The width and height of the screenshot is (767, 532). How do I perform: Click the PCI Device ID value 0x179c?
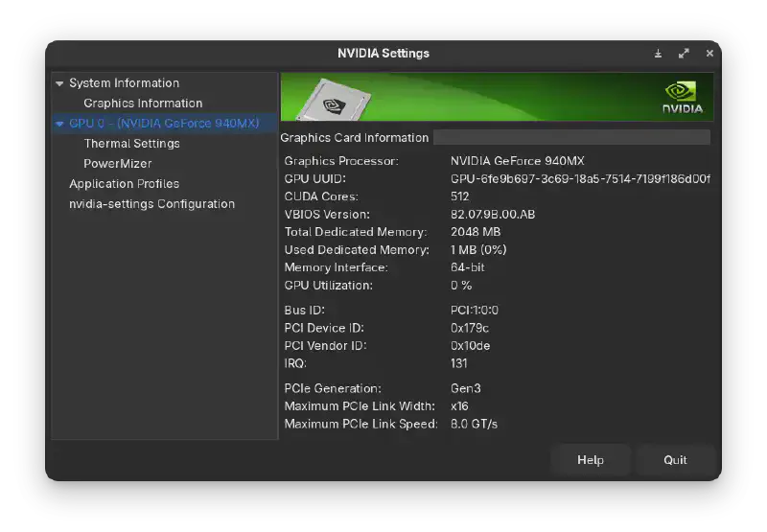click(x=470, y=328)
